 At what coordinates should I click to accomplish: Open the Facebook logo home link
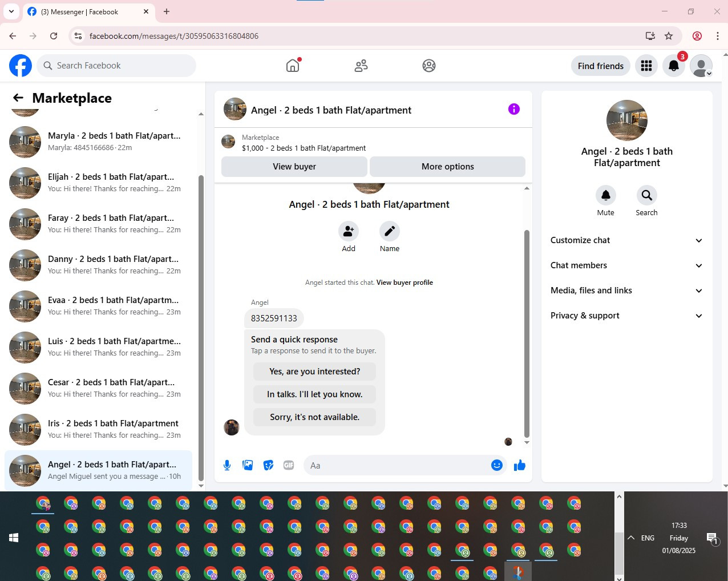(x=21, y=66)
